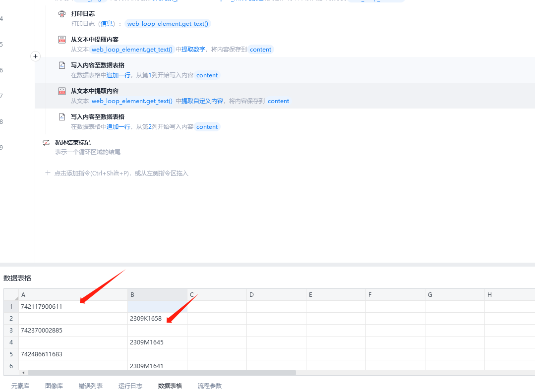
Task: Click the loop end marker icon
Action: 46,143
